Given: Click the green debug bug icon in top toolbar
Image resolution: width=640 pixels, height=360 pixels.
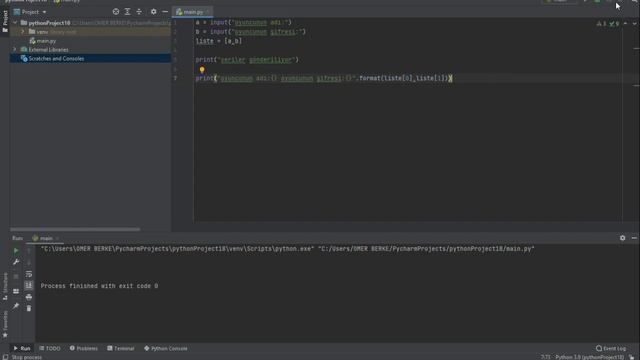Looking at the screenshot, I should coord(598,1).
